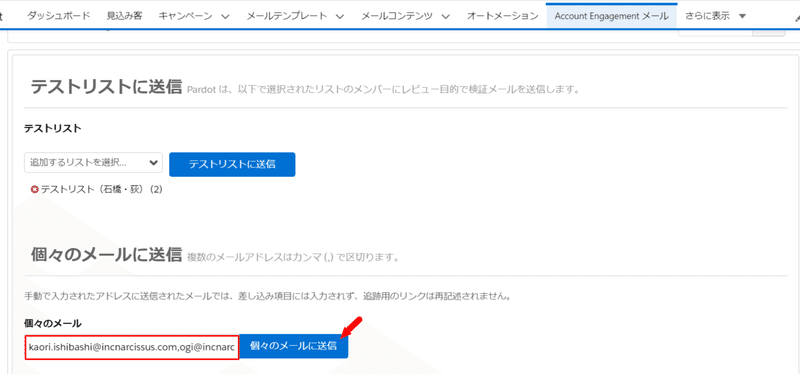Click the テストリスト field label

(x=53, y=129)
